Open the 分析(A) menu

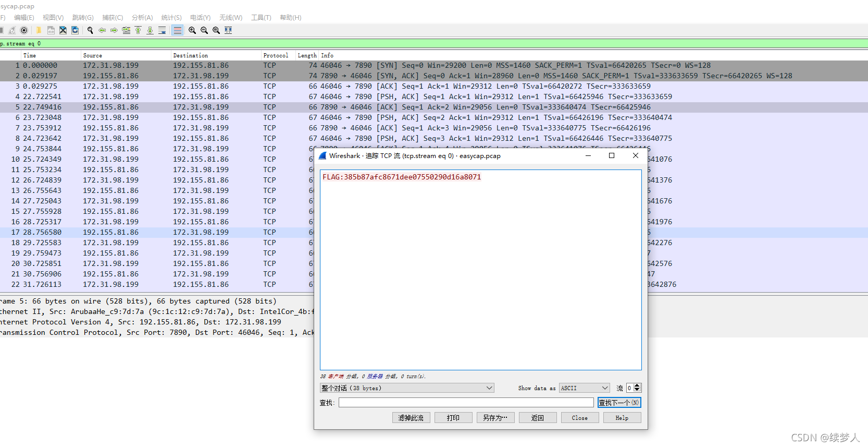(142, 18)
